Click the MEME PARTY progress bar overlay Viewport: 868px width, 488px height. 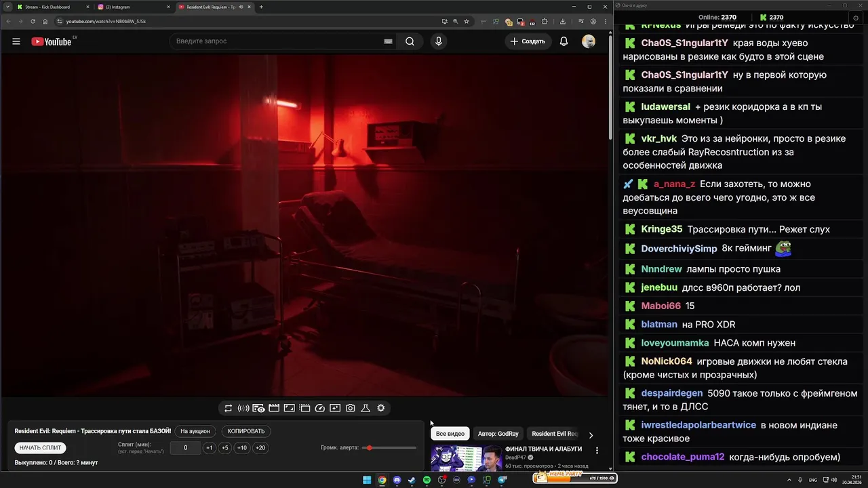point(575,478)
